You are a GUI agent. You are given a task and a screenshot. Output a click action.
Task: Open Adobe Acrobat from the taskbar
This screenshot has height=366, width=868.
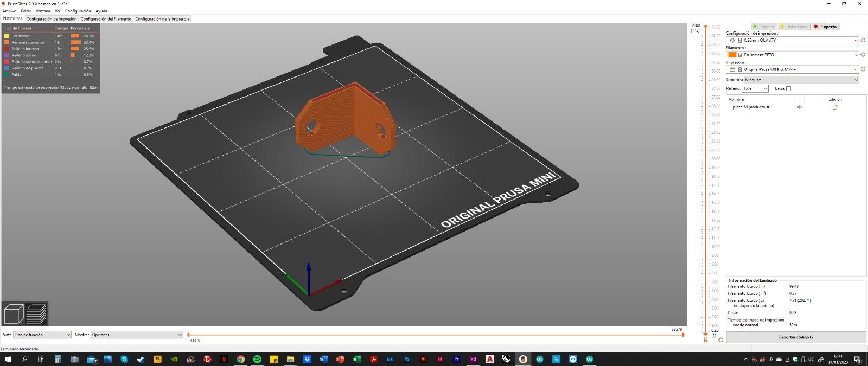[373, 359]
